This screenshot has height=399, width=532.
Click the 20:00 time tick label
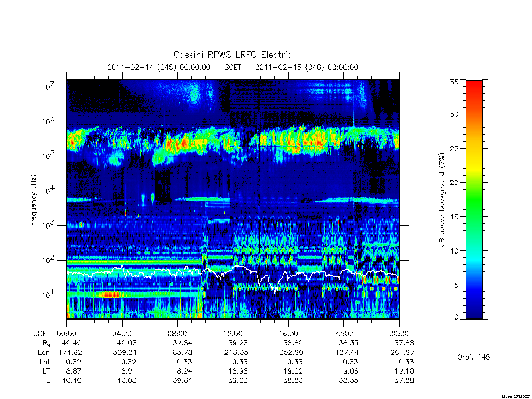pos(343,334)
